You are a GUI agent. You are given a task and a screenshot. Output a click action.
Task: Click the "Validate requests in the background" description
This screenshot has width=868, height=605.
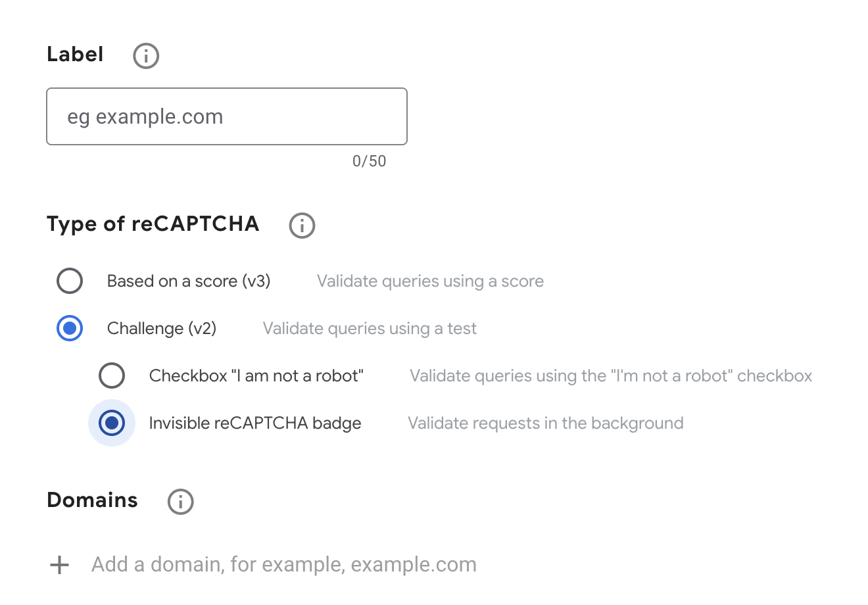tap(545, 423)
